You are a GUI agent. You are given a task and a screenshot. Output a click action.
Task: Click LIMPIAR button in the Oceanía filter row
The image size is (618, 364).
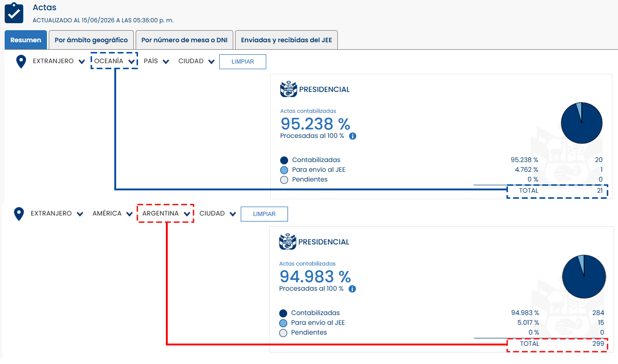pos(243,62)
